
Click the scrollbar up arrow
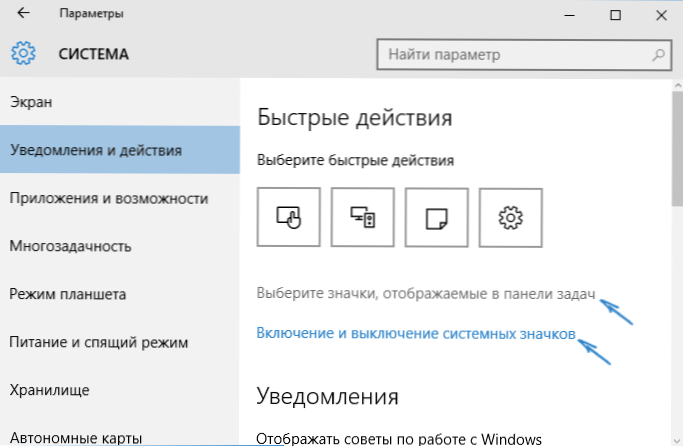(x=678, y=85)
